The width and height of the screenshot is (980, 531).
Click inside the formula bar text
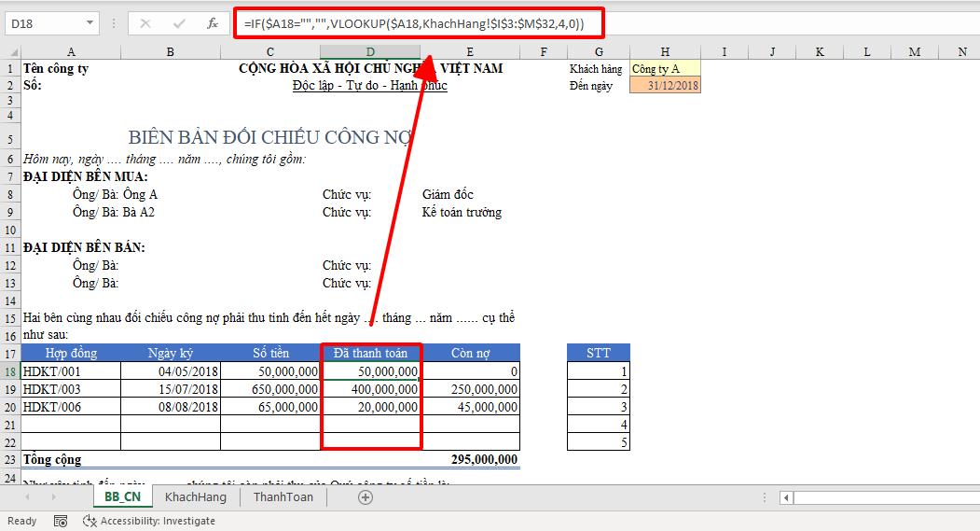coord(414,23)
